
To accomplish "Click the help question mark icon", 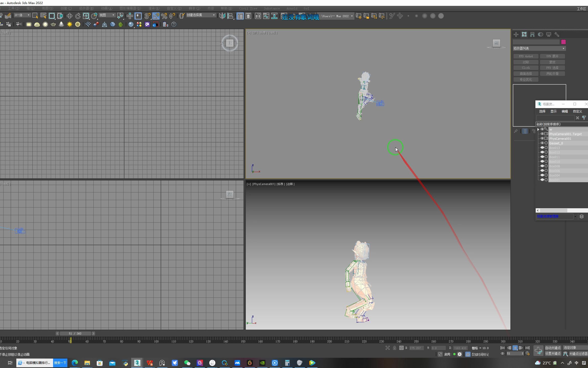I will (x=174, y=24).
